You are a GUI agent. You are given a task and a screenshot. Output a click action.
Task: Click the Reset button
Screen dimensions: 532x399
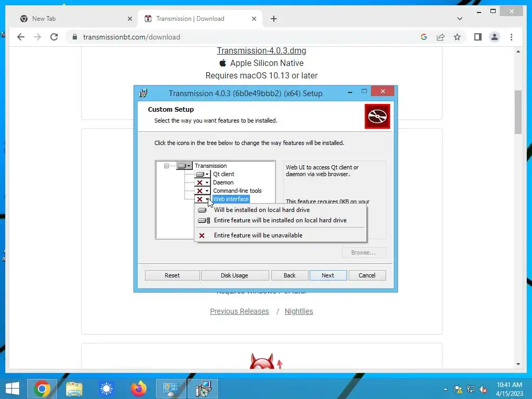(x=172, y=275)
